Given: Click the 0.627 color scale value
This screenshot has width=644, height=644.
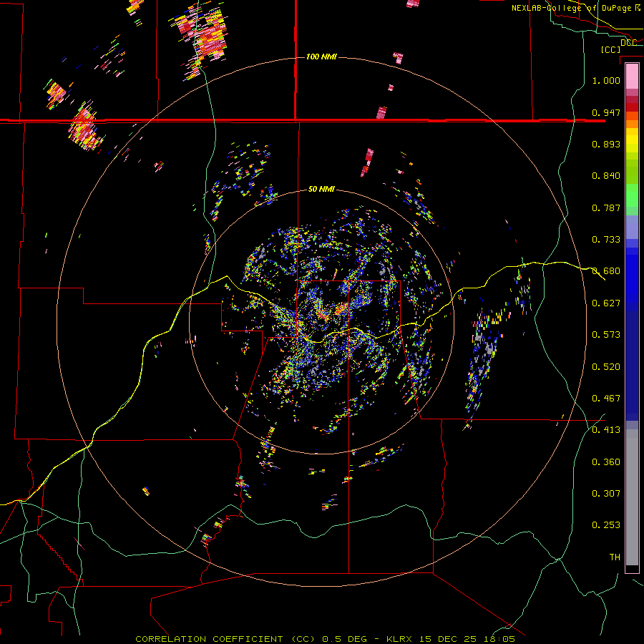Looking at the screenshot, I should 606,303.
